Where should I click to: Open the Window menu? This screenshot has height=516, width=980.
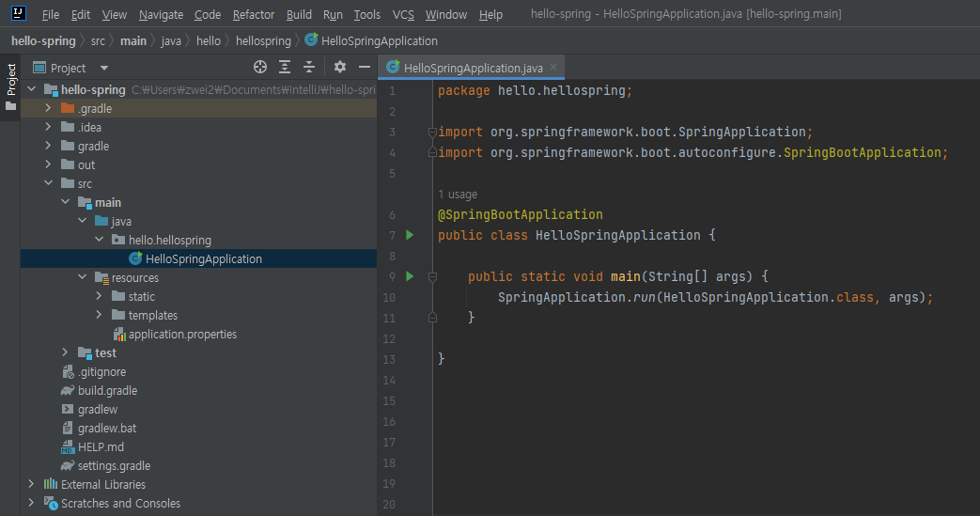point(445,14)
